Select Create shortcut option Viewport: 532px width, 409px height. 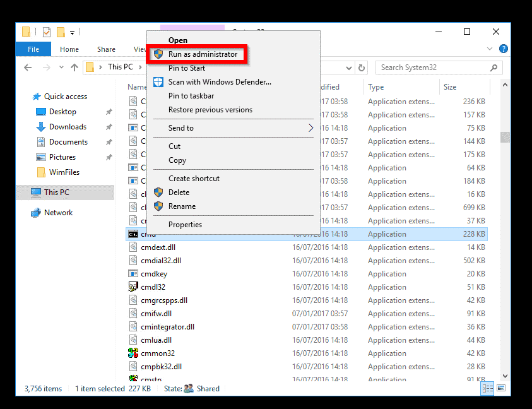194,179
